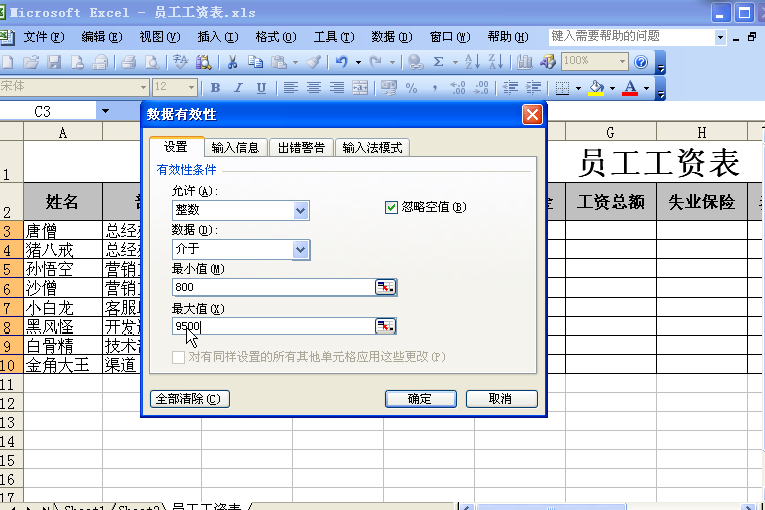Click the AutoSum sigma icon
Image resolution: width=765 pixels, height=510 pixels.
[x=439, y=62]
